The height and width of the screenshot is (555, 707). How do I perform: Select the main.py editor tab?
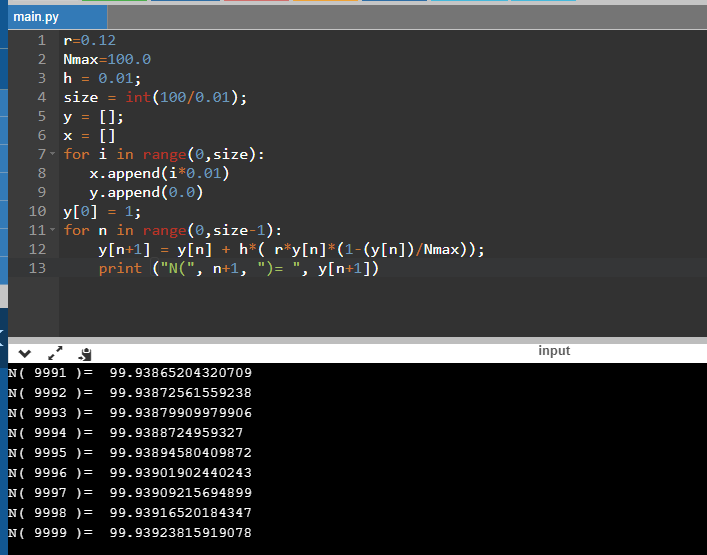[x=57, y=17]
